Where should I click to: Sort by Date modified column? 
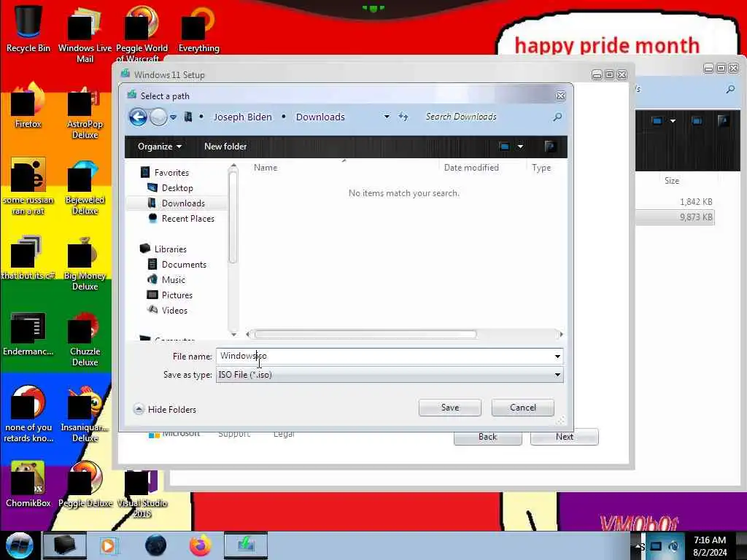click(x=471, y=168)
